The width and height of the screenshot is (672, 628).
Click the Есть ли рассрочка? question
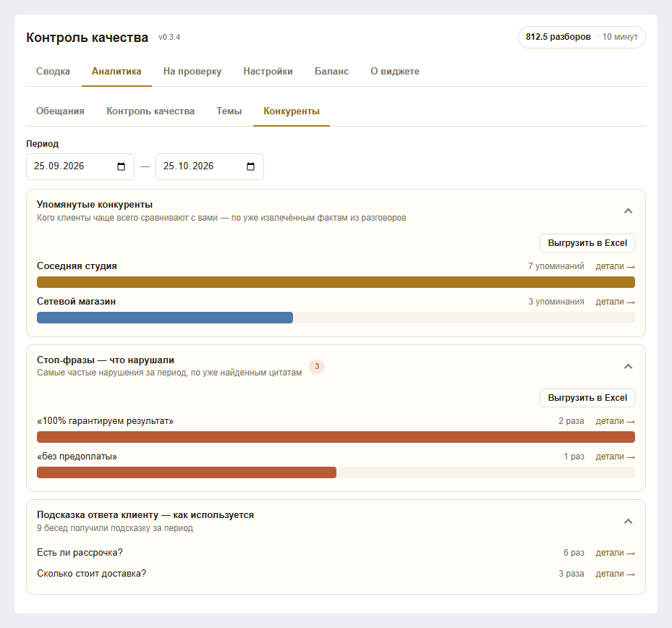80,553
